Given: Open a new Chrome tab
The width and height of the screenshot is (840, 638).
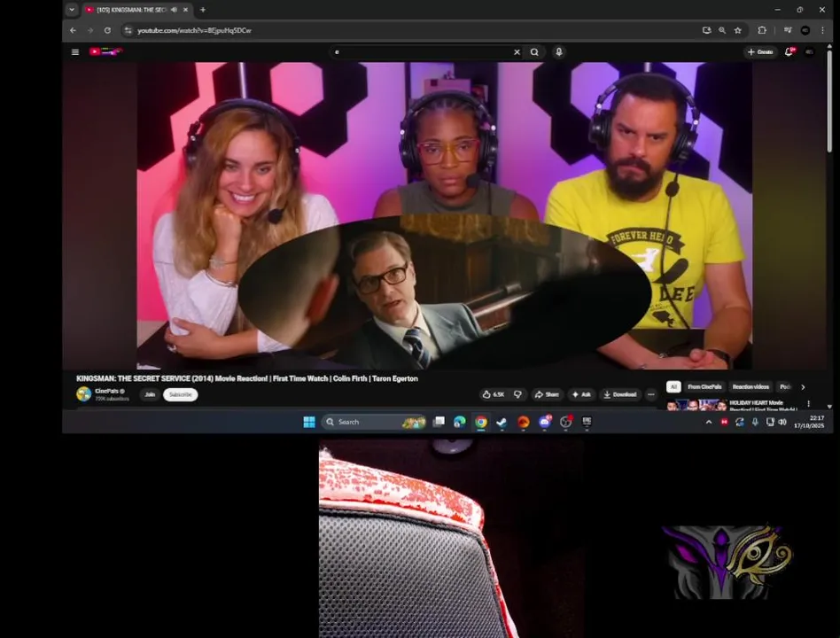Looking at the screenshot, I should (203, 10).
